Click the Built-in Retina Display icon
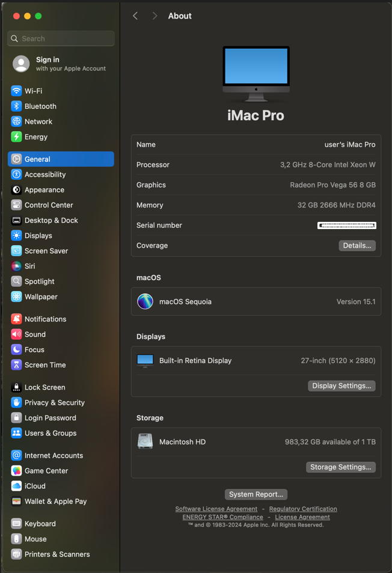The height and width of the screenshot is (573, 392). click(x=145, y=361)
